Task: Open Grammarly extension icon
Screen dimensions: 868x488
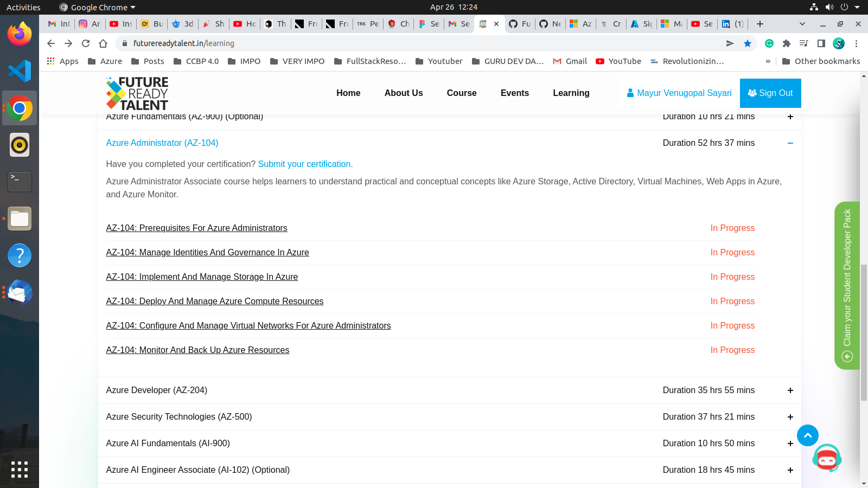Action: pyautogui.click(x=769, y=43)
